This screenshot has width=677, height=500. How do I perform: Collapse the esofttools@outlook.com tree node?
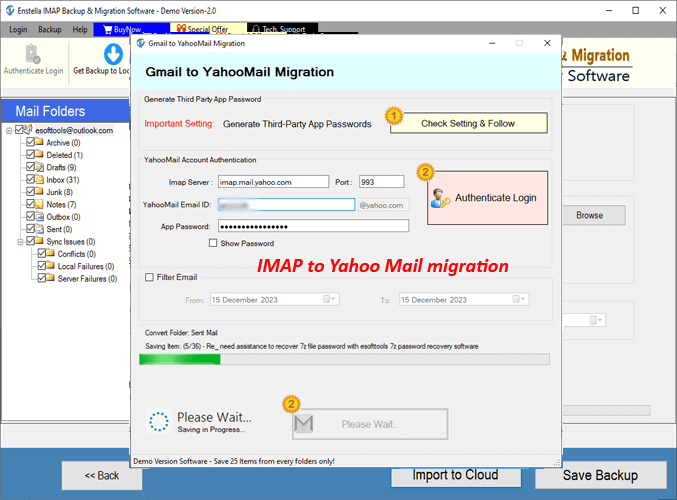9,130
